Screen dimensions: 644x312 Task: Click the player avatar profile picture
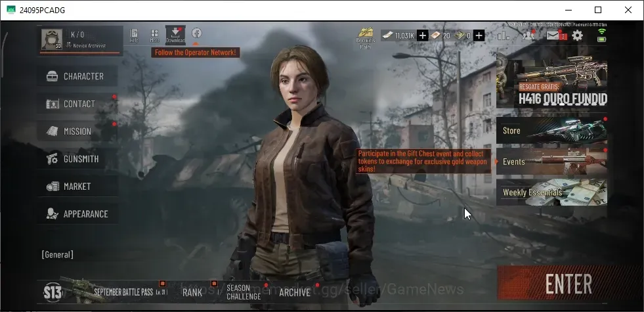tap(52, 39)
